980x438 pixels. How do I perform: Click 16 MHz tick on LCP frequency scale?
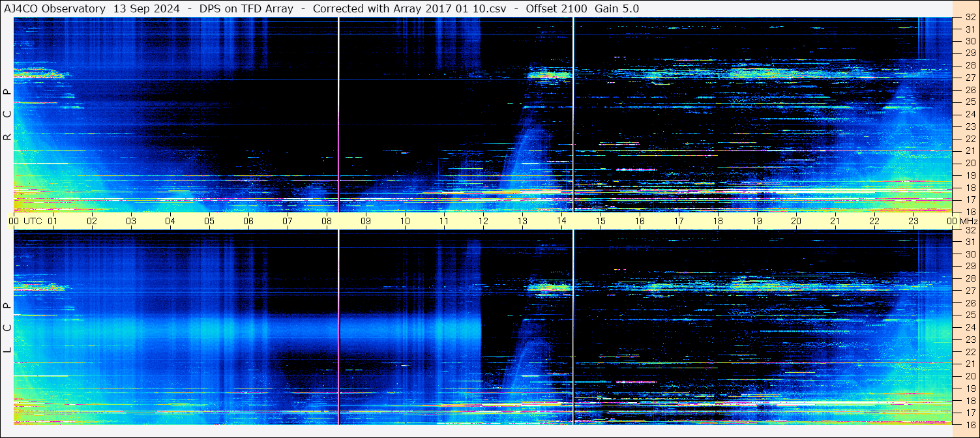click(x=970, y=424)
